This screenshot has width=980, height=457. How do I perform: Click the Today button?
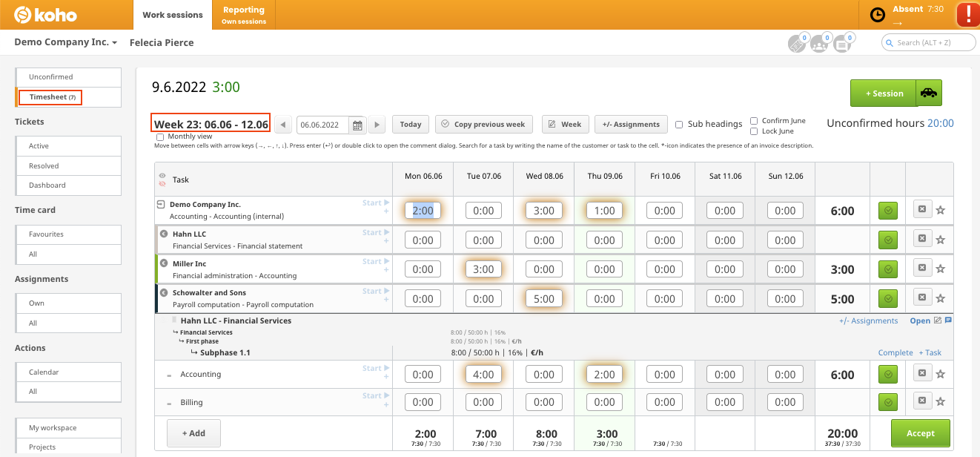click(x=411, y=125)
